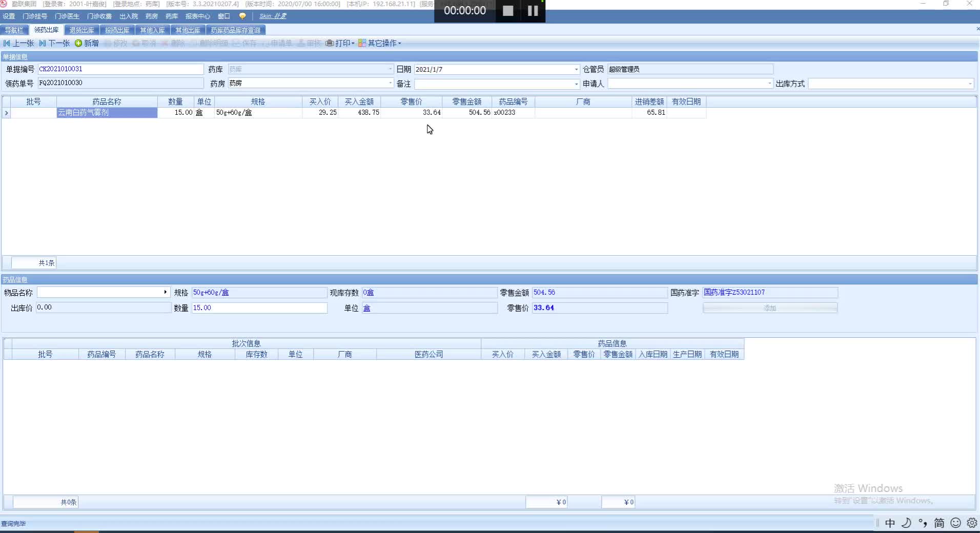Click the 零售金额 cell 504.56 in grid
The image size is (980, 533).
467,113
